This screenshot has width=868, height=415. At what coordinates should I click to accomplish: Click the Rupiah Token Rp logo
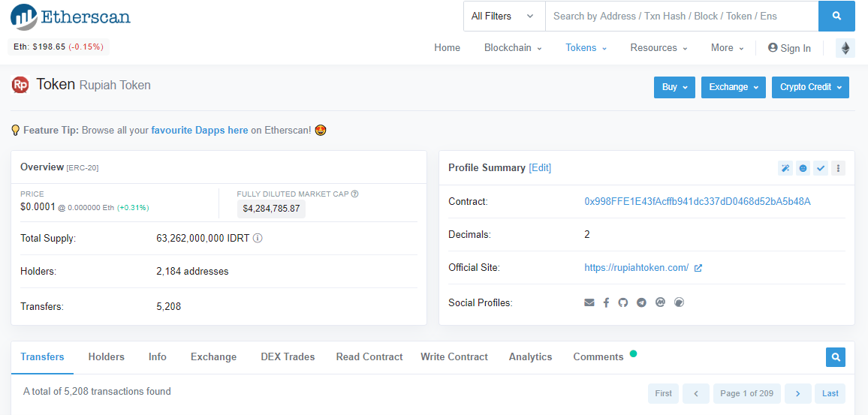pos(20,85)
